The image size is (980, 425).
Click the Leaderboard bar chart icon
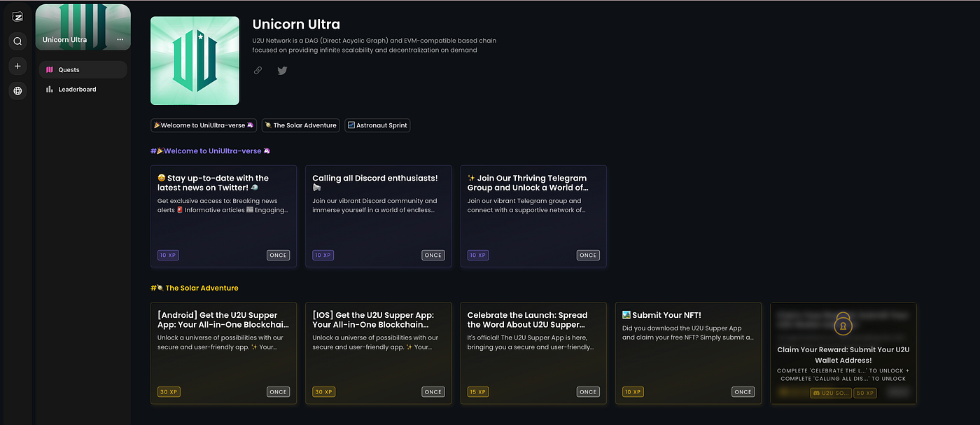pos(50,90)
